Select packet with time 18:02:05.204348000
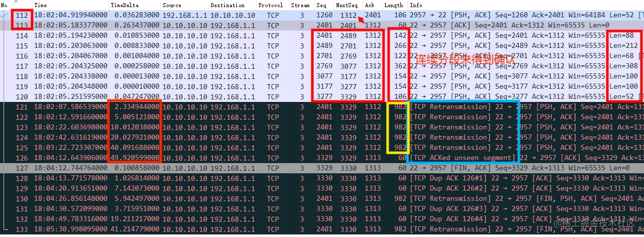This screenshot has height=237, width=644. pyautogui.click(x=70, y=87)
